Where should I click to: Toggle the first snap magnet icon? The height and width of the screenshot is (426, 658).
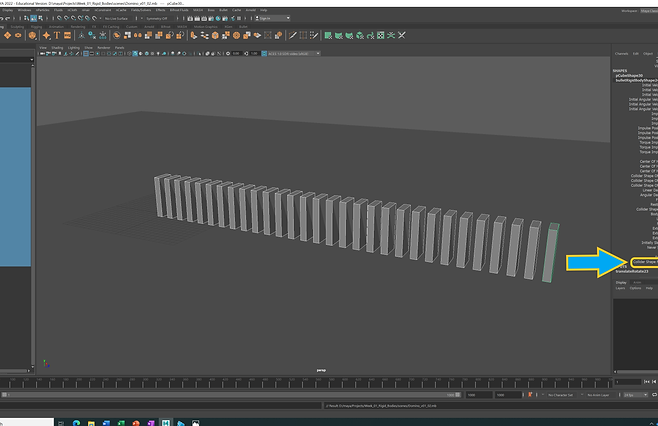coord(59,18)
